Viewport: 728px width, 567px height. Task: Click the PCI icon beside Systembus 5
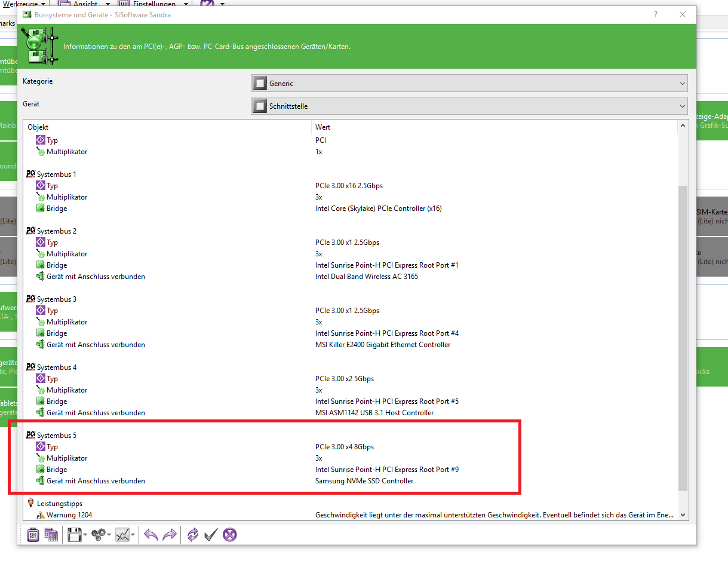[31, 435]
